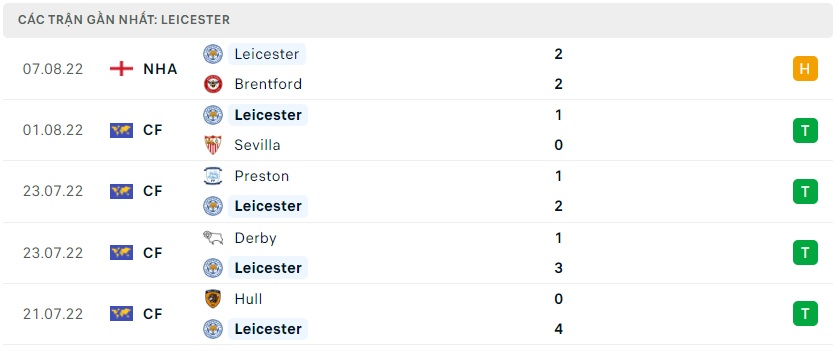The image size is (836, 360).
Task: Click green T badge for Hull match
Action: coord(805,314)
